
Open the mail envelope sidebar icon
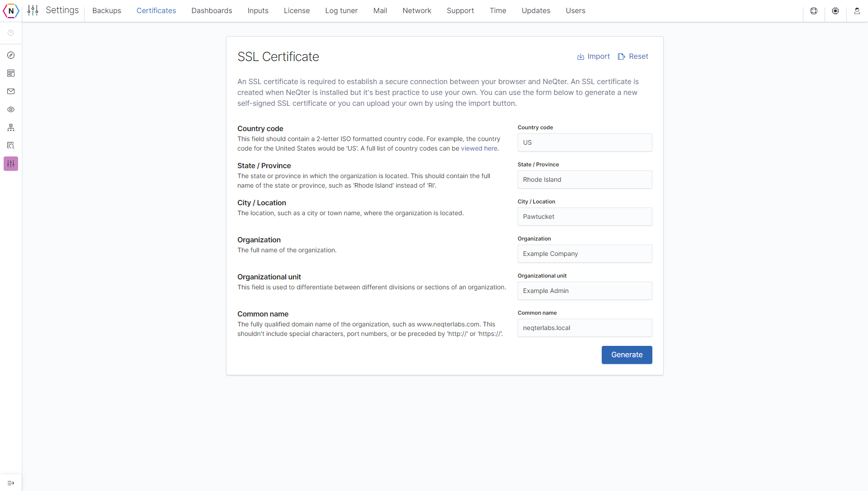point(11,91)
